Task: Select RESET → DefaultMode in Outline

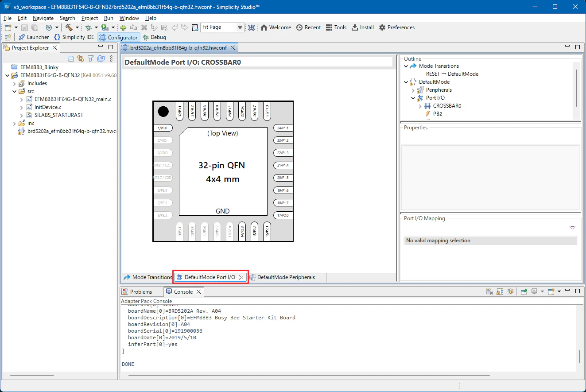Action: click(452, 74)
